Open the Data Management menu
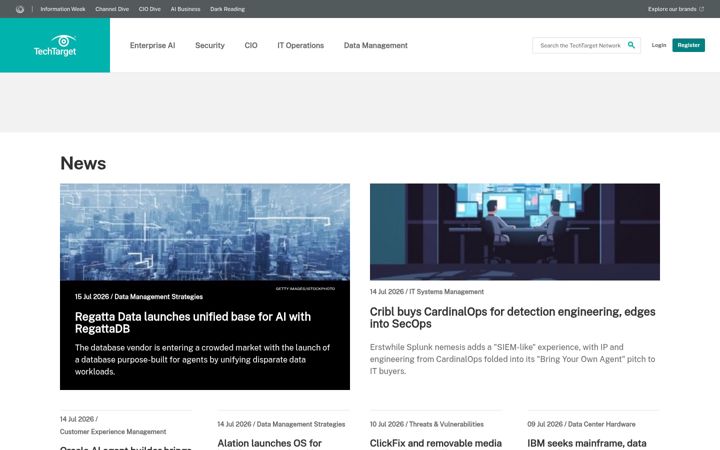Image resolution: width=720 pixels, height=450 pixels. pyautogui.click(x=376, y=45)
